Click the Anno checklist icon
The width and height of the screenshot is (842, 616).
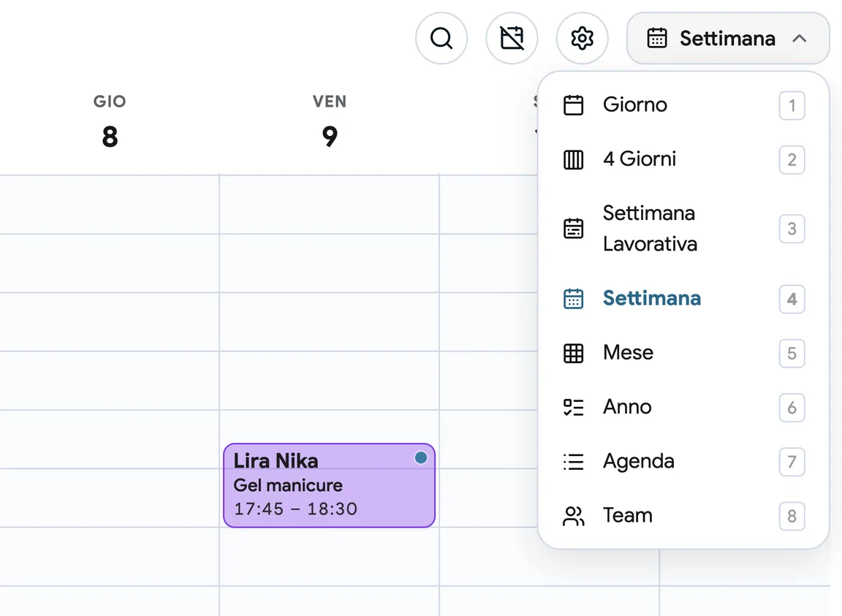click(x=573, y=407)
